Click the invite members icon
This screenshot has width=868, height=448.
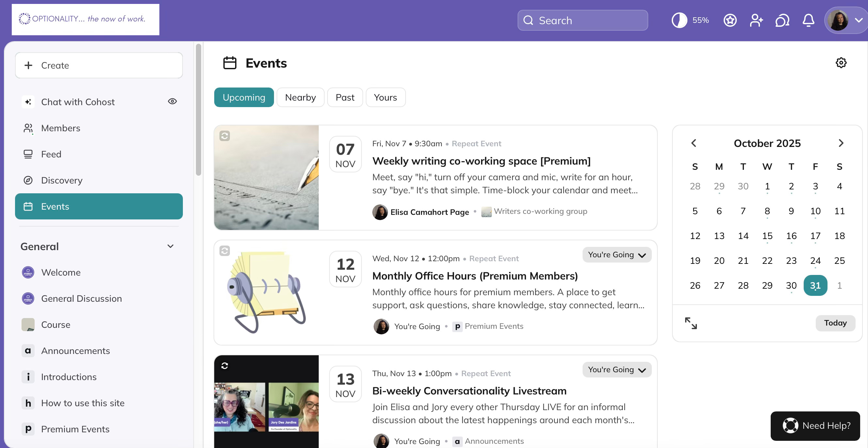pos(756,21)
